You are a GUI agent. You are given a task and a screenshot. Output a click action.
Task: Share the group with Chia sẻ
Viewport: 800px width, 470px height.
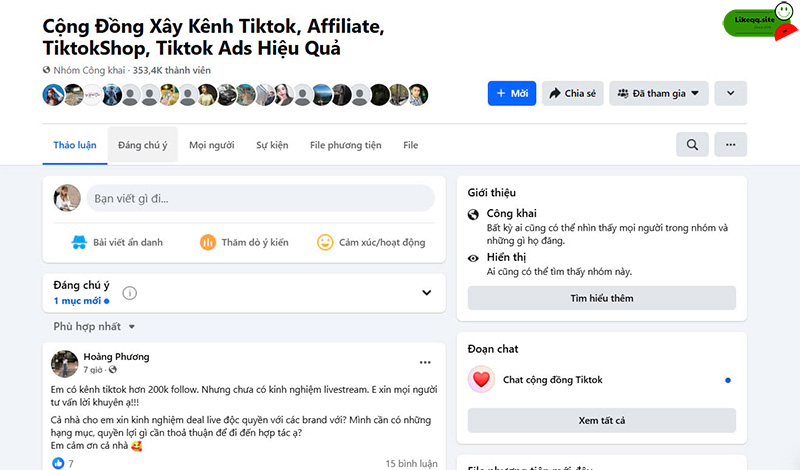[x=572, y=93]
